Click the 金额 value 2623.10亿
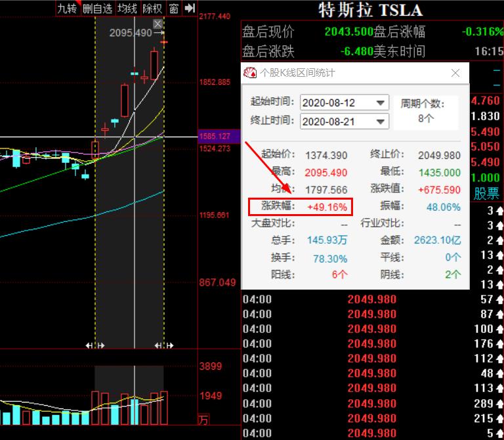504x440 pixels. pyautogui.click(x=438, y=240)
